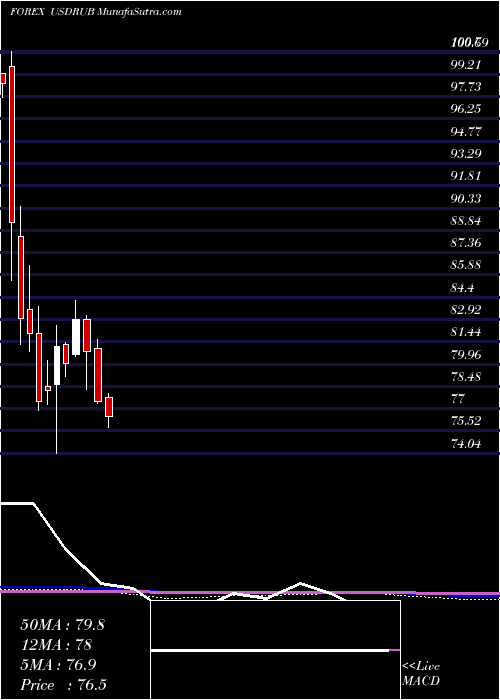Click the 91.81 price axis label

[466, 176]
